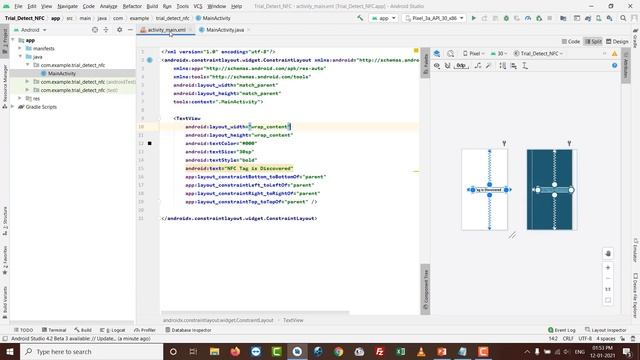
Task: Zoom out with minus button in design view
Action: [x=608, y=278]
